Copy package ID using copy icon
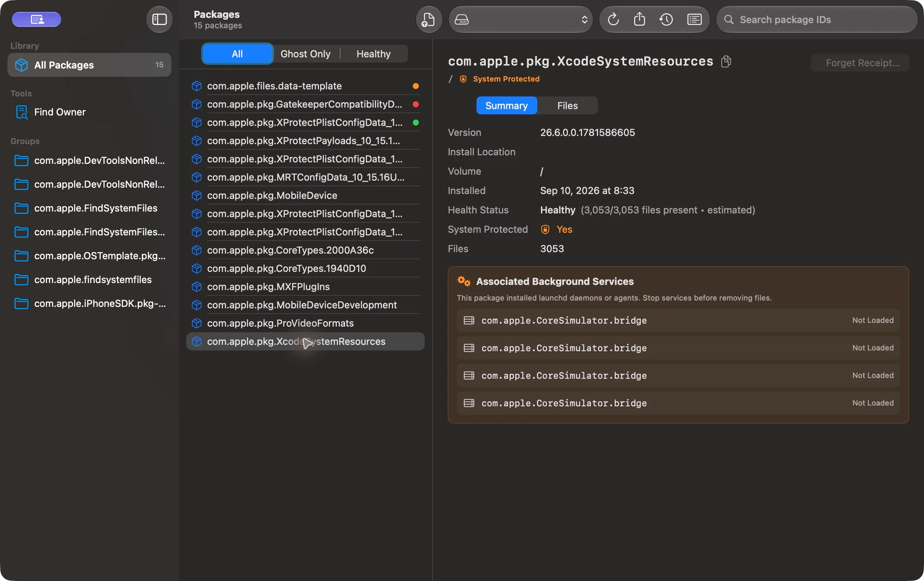 [726, 61]
